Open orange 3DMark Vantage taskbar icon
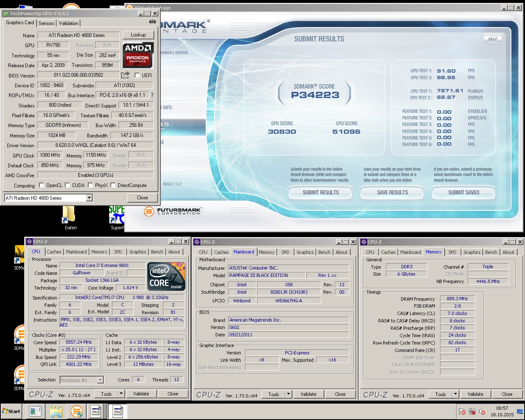525x420 pixels. pyautogui.click(x=76, y=411)
